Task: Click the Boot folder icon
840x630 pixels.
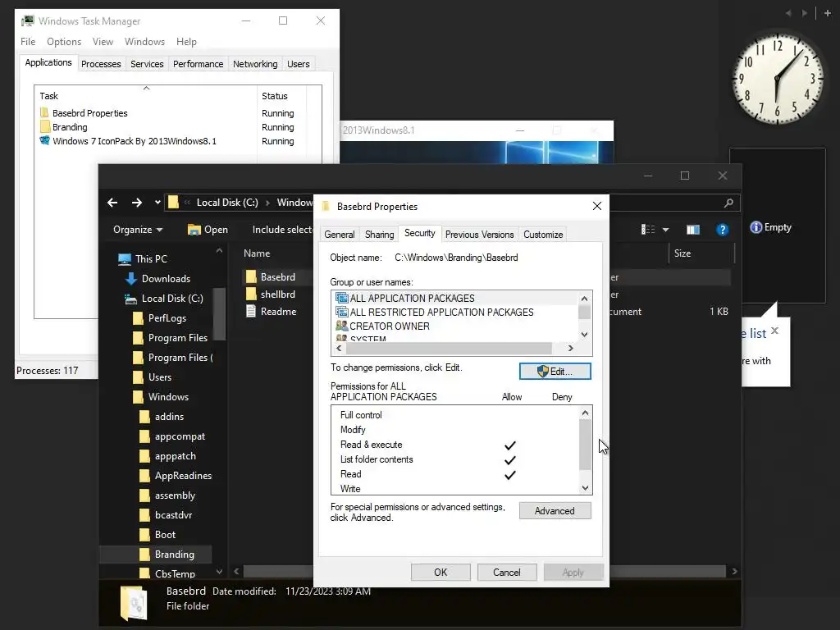Action: coord(144,535)
